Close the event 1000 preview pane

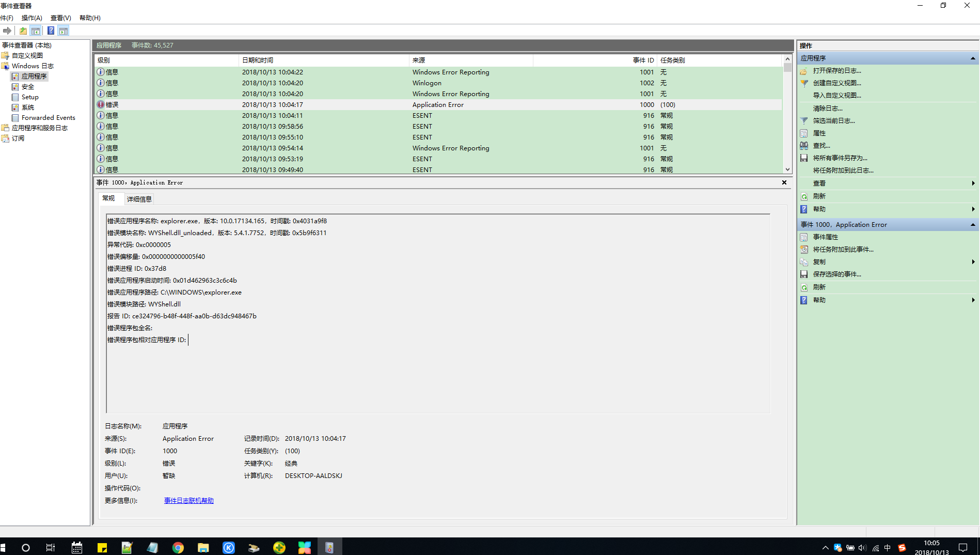(784, 182)
